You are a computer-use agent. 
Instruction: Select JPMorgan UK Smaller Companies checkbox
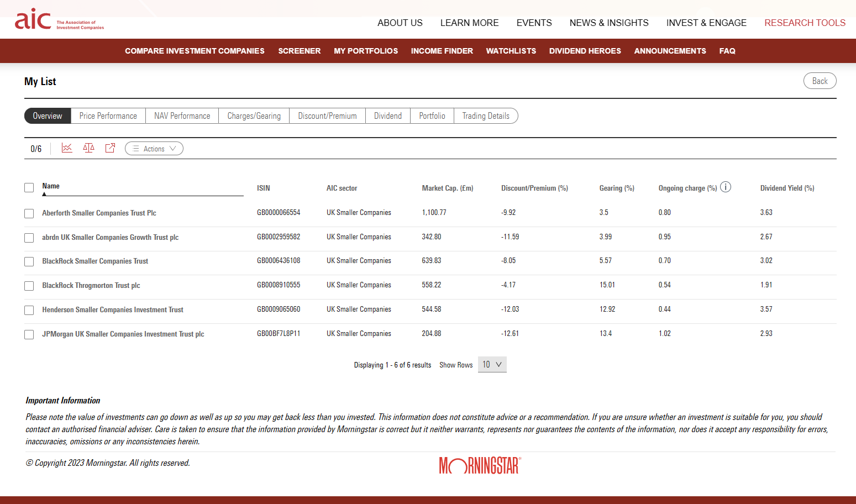(29, 334)
